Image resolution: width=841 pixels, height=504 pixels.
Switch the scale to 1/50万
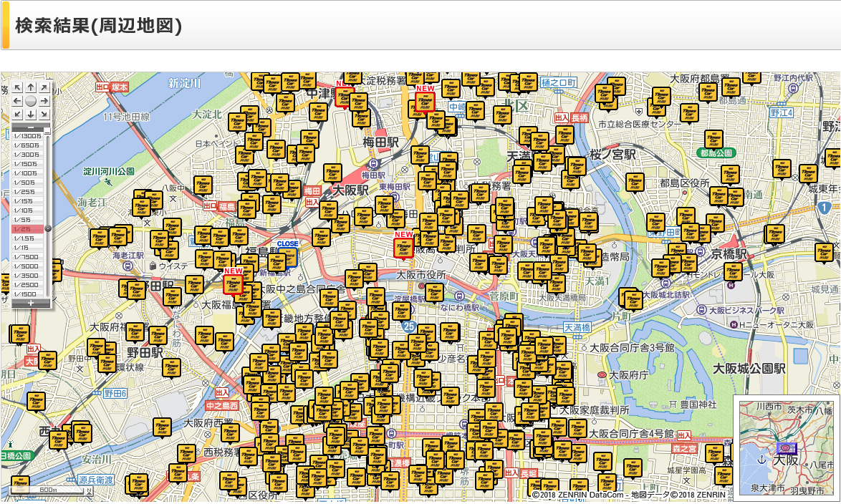pos(27,183)
